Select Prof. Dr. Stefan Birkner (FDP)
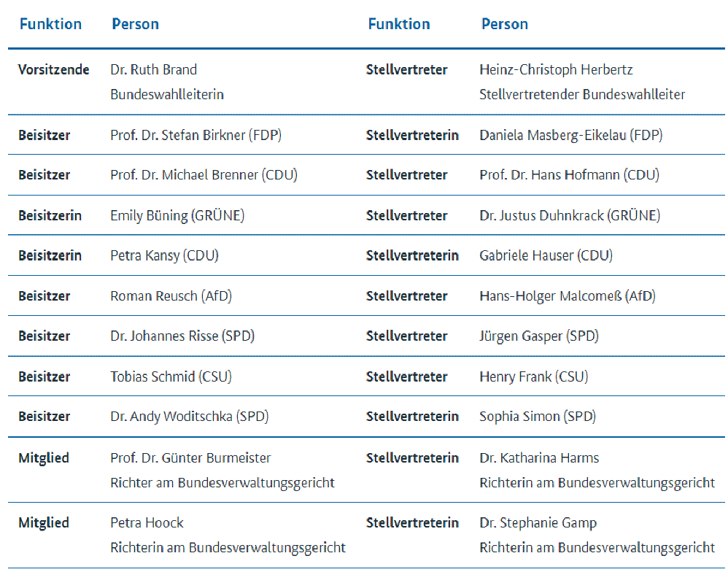 pos(196,135)
